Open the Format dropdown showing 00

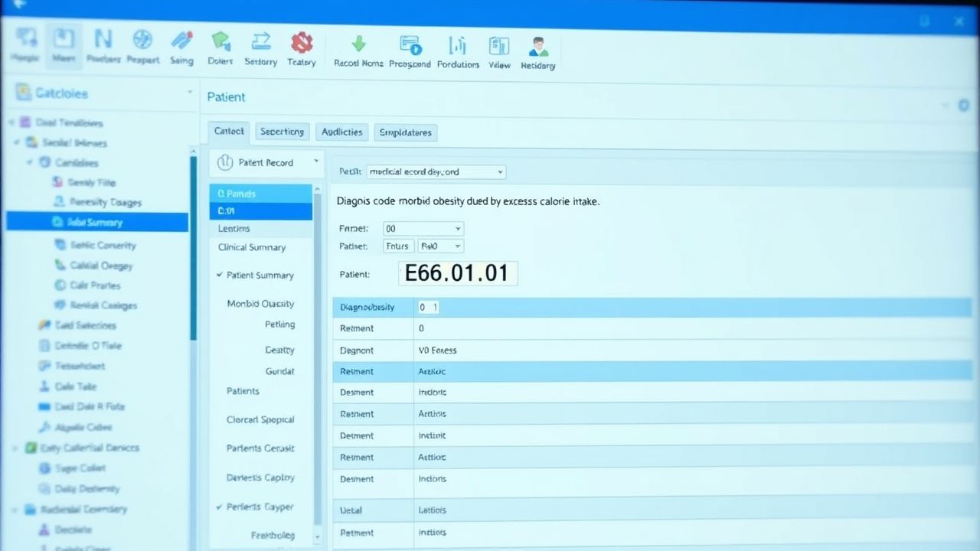point(423,228)
